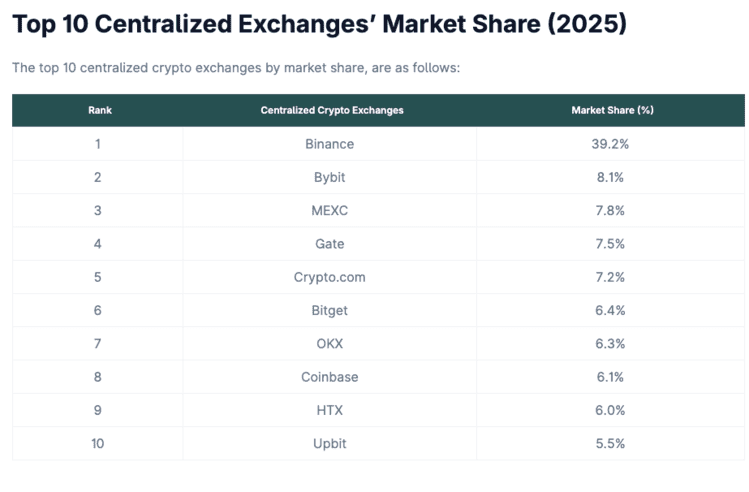The height and width of the screenshot is (492, 749).
Task: Click the introductory sentence below the title
Action: (236, 68)
